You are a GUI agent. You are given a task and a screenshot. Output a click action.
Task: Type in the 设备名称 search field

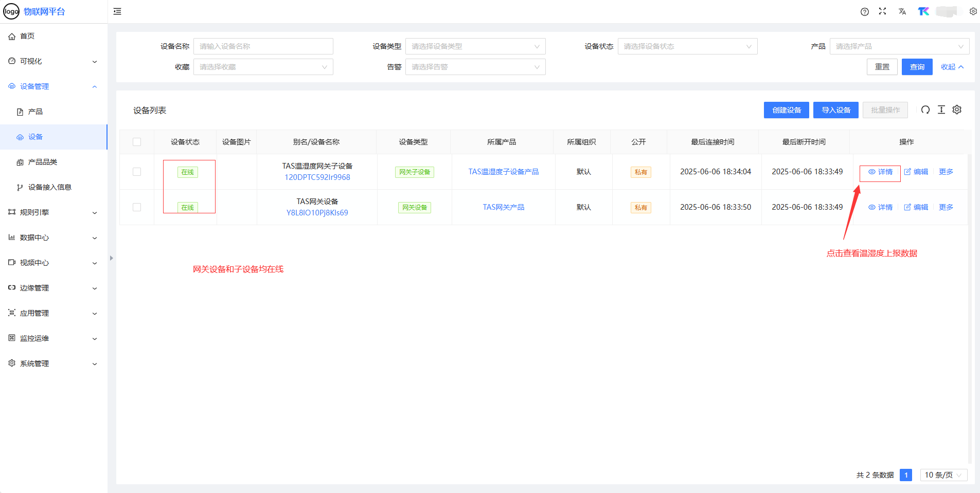[x=263, y=46]
